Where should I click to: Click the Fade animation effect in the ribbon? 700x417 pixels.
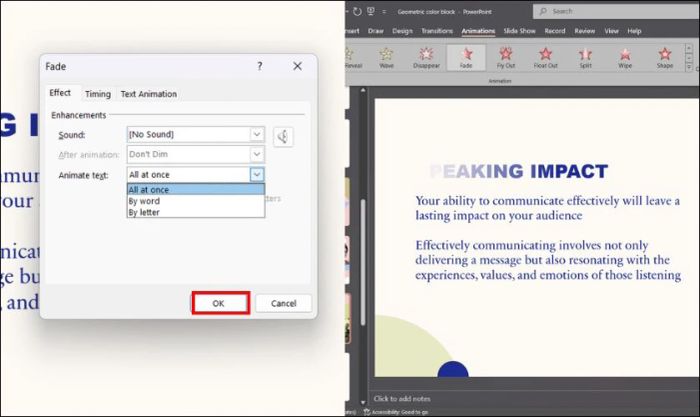pos(466,58)
